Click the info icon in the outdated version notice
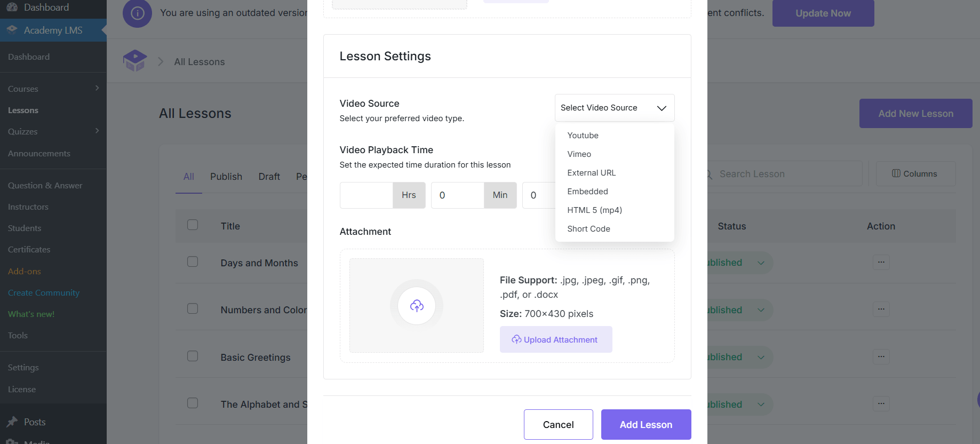 pyautogui.click(x=138, y=13)
